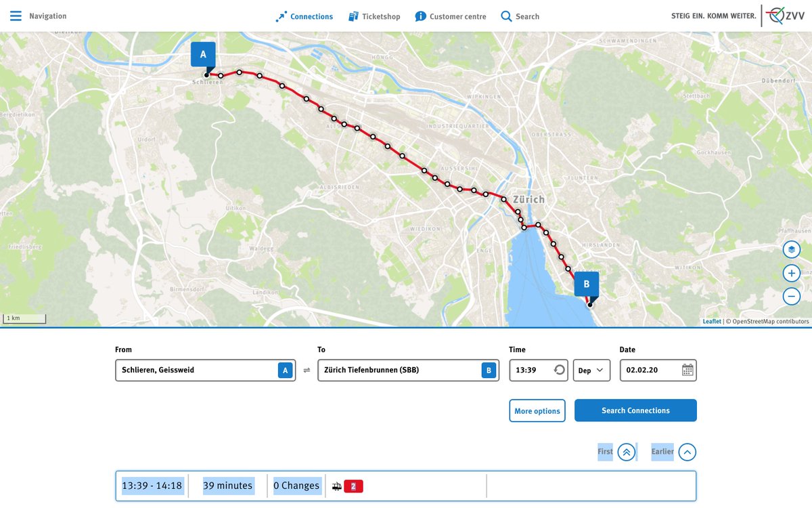This screenshot has width=812, height=508.
Task: Click the Earlier label
Action: [x=662, y=452]
